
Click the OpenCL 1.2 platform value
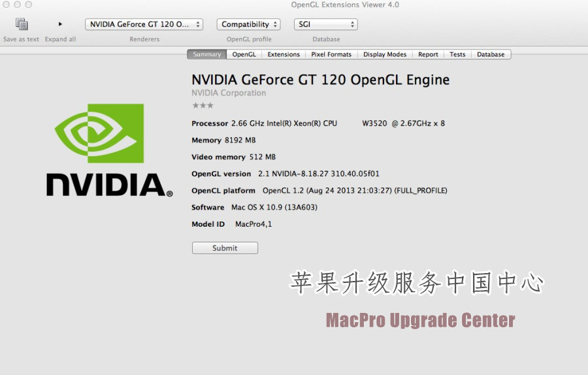(x=355, y=191)
